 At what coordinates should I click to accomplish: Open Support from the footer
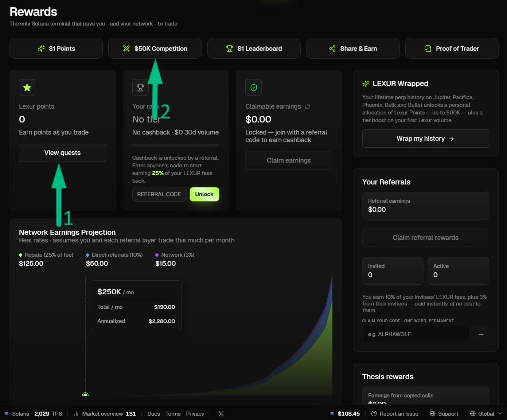[444, 414]
